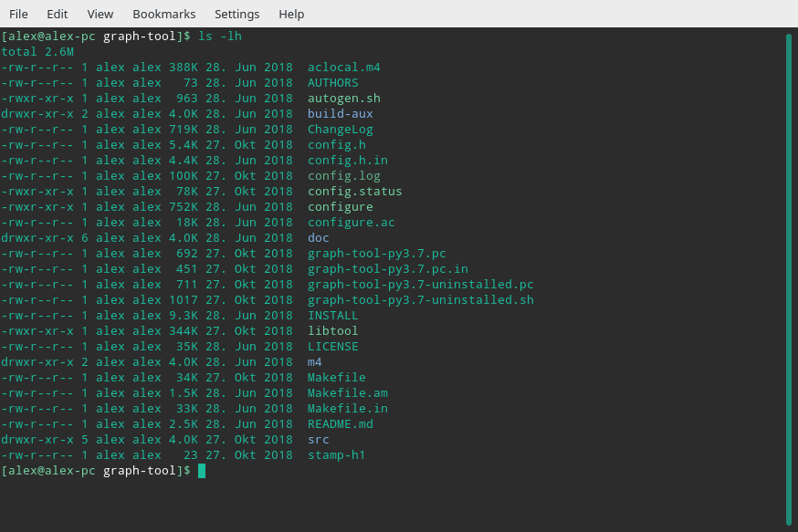The image size is (798, 532).
Task: Click the stamp-h1 filename
Action: 336,455
